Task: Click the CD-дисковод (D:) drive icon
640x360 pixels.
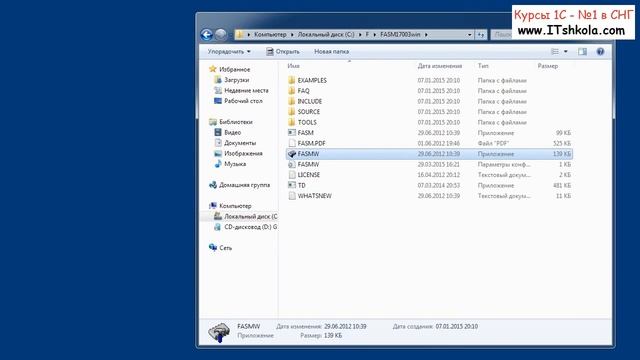Action: click(x=218, y=227)
